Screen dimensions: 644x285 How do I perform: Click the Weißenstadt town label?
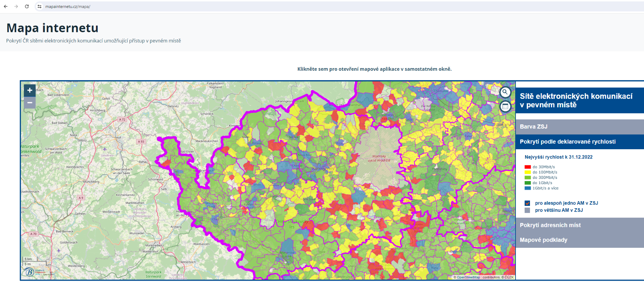click(111, 212)
